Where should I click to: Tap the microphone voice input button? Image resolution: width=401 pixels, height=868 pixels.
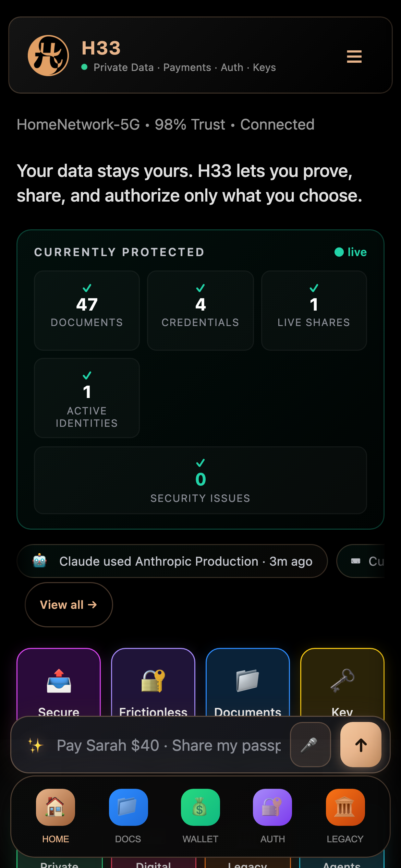(310, 745)
